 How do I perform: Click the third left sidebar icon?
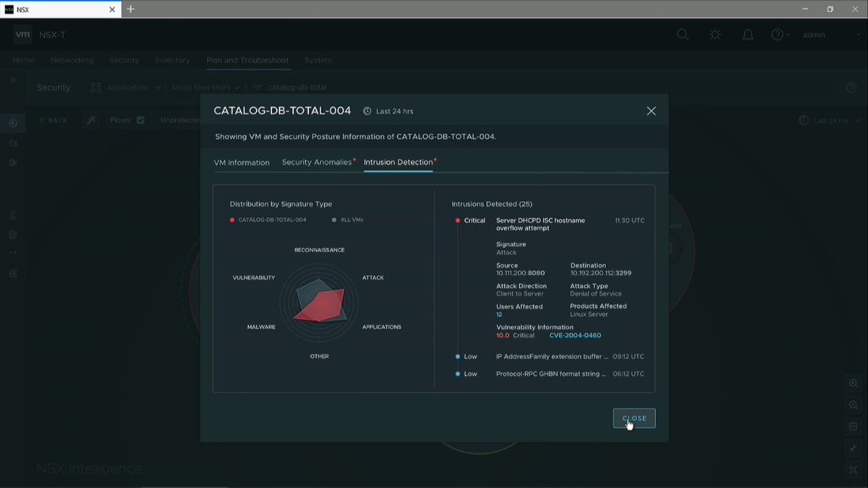tap(12, 162)
